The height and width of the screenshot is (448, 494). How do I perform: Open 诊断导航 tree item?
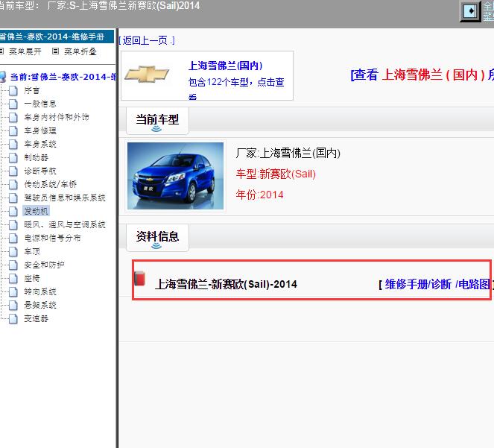click(x=40, y=171)
